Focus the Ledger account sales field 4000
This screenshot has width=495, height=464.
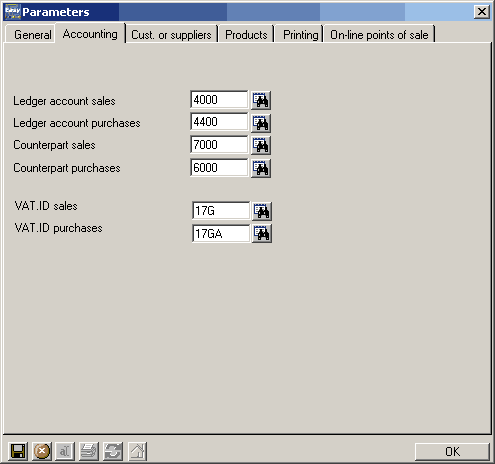[x=219, y=100]
